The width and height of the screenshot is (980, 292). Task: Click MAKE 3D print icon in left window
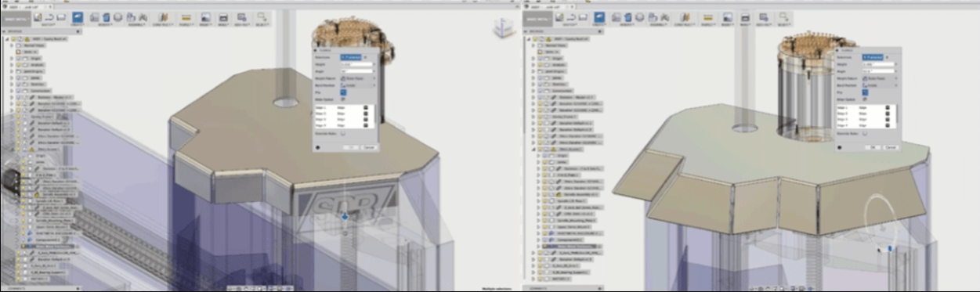pos(223,17)
